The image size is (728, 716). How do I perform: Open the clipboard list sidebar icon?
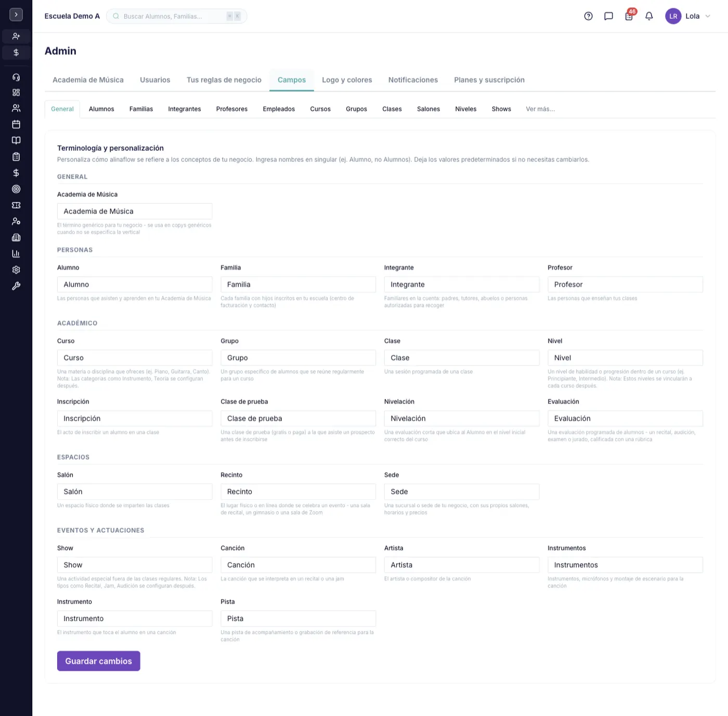(x=16, y=157)
